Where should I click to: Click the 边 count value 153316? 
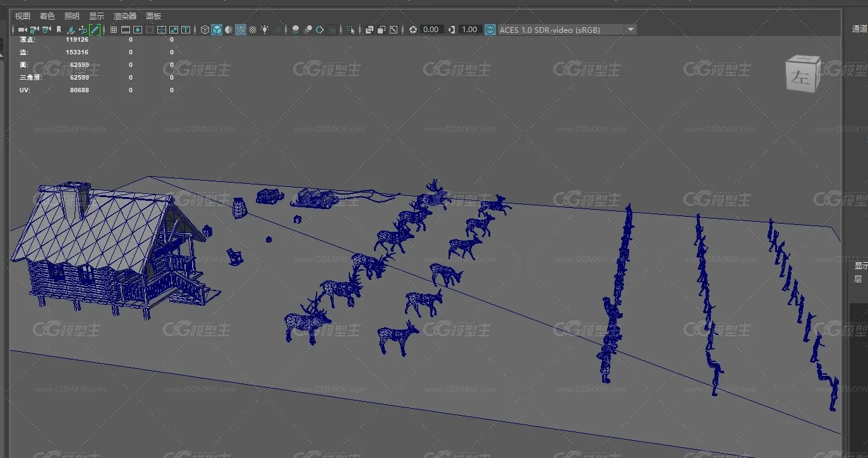coord(77,52)
